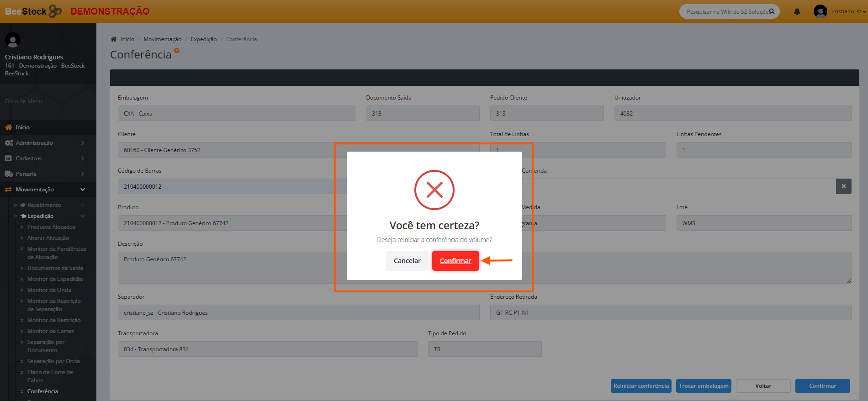Go to Expedição breadcrumb link
Viewport: 868px width, 401px height.
203,39
